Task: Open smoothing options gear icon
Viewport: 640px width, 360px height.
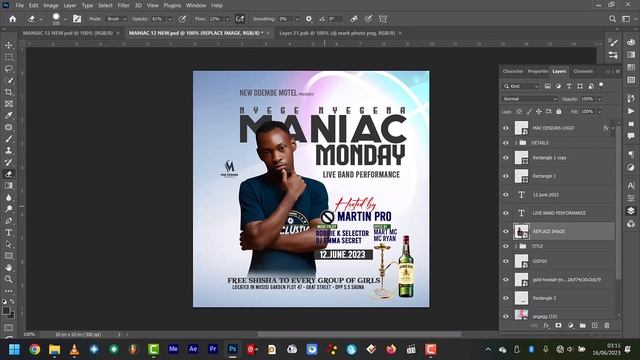Action: 309,19
